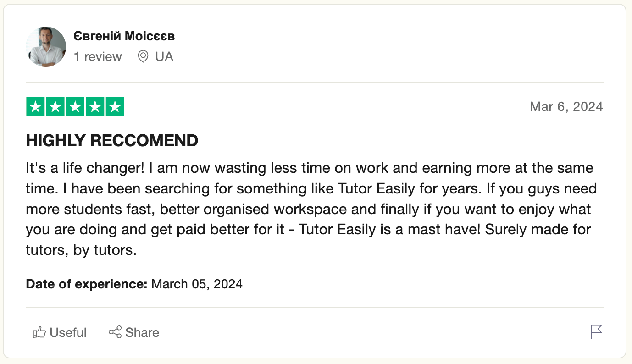This screenshot has height=364, width=632.
Task: Open the HIGHLY RECCOMEND review title
Action: pyautogui.click(x=112, y=141)
